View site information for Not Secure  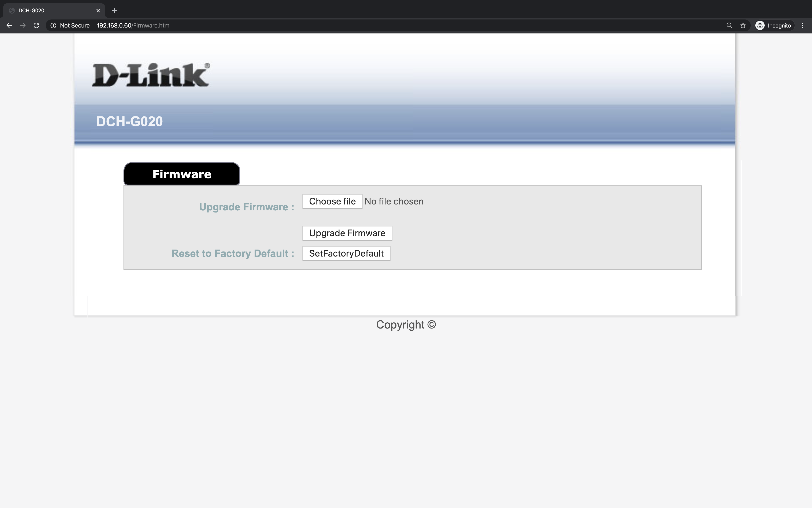tap(70, 26)
